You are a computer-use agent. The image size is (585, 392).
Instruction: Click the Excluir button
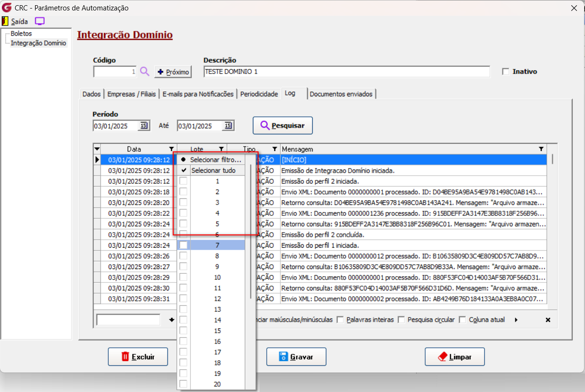tap(138, 357)
